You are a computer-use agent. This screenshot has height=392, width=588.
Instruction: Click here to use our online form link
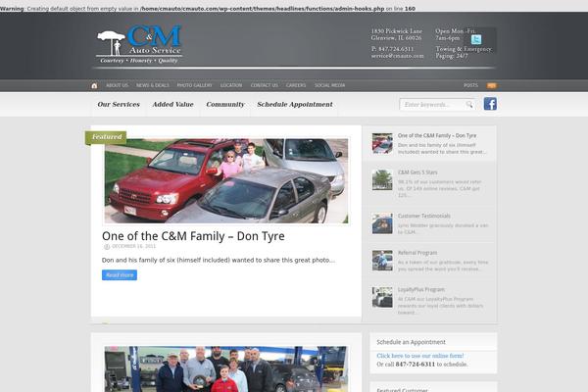(420, 356)
